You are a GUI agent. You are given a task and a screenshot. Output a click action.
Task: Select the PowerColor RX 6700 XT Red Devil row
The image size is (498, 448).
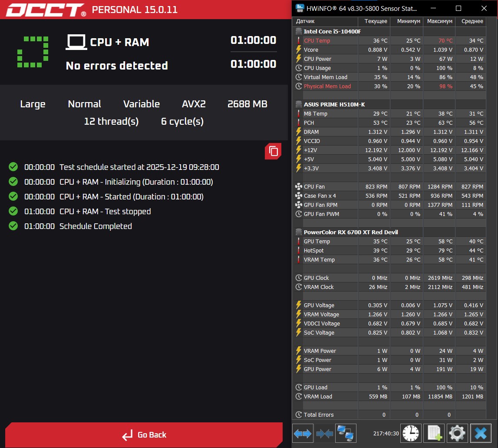[389, 232]
